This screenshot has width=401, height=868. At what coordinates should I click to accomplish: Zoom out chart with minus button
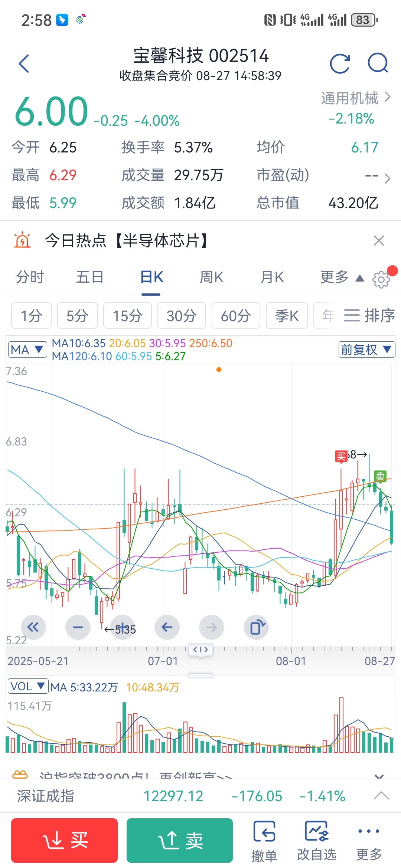[x=78, y=627]
